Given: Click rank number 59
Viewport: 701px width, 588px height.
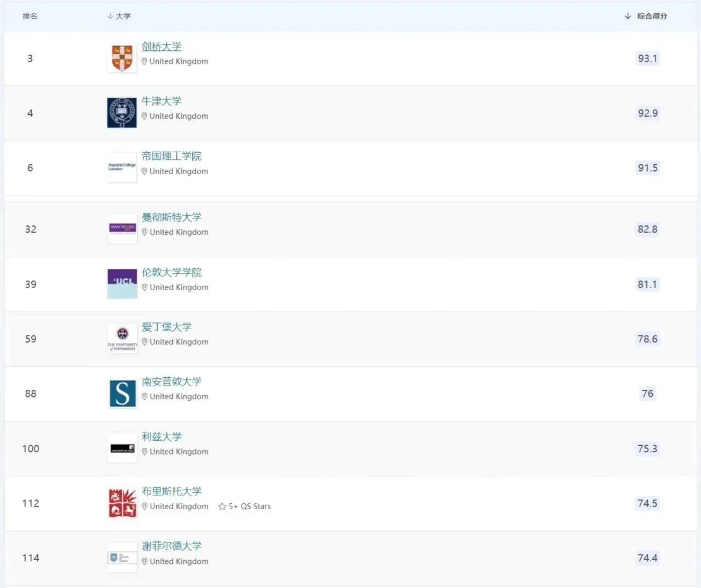Looking at the screenshot, I should [x=31, y=339].
